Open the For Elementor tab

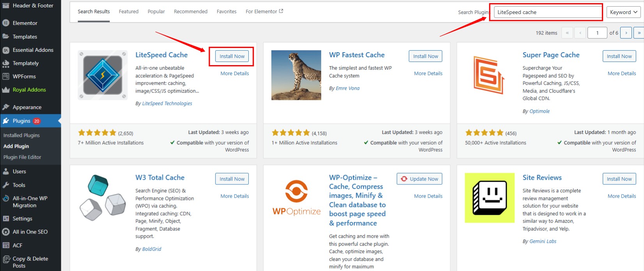[264, 12]
